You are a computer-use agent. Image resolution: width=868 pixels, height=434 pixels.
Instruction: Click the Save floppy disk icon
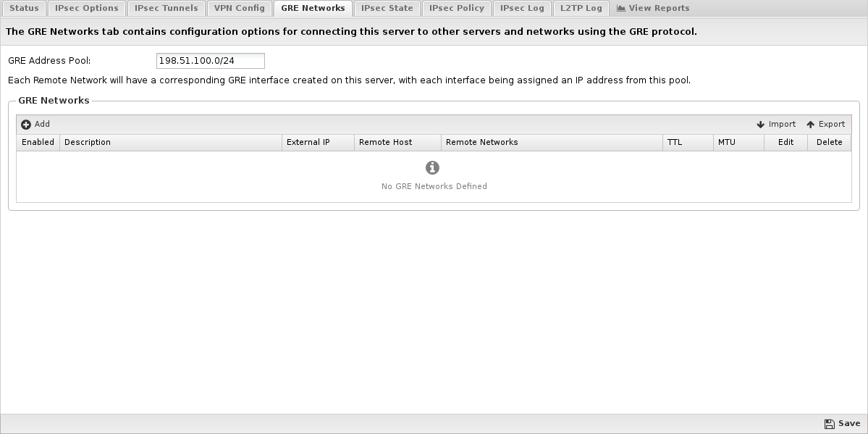pos(830,424)
